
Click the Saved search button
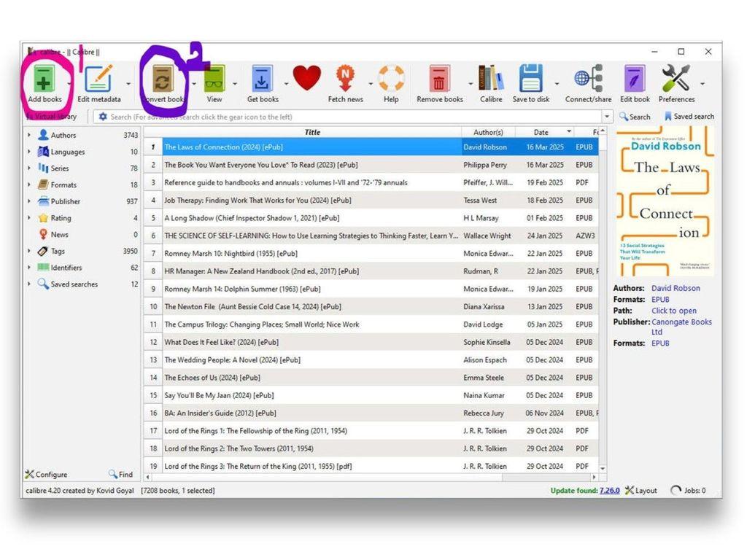pyautogui.click(x=689, y=117)
